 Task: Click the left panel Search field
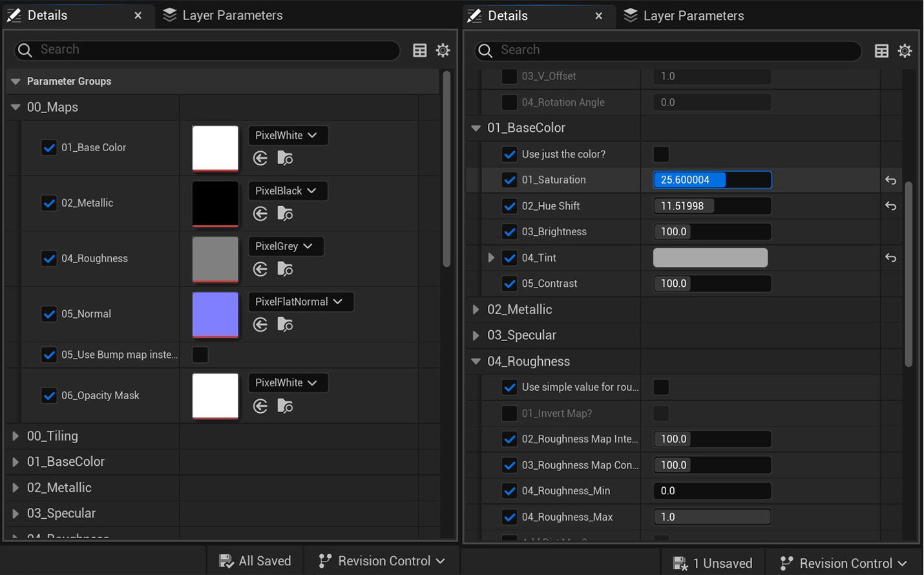tap(207, 50)
